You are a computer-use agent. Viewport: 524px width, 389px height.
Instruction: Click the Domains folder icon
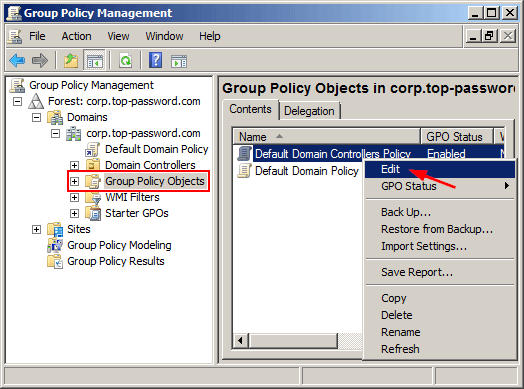point(55,117)
